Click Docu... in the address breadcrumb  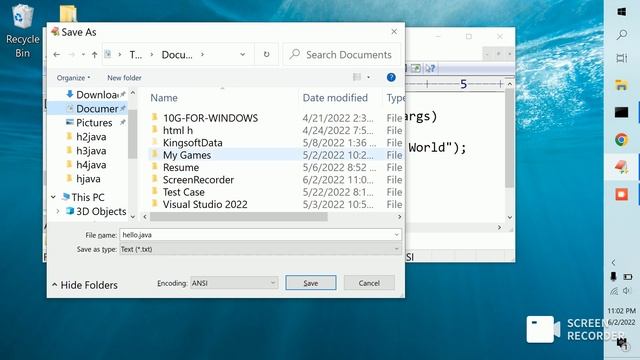click(x=177, y=55)
